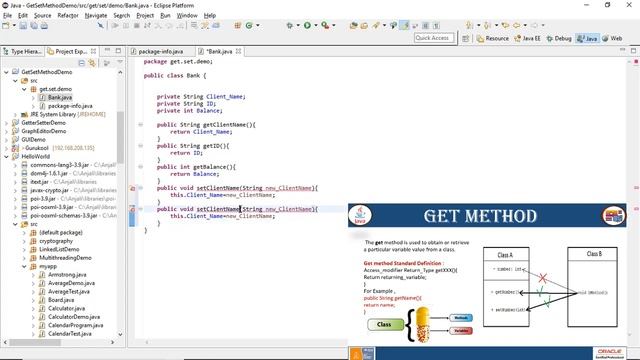Click the Open Perspective icon
The image size is (640, 360).
coord(466,38)
